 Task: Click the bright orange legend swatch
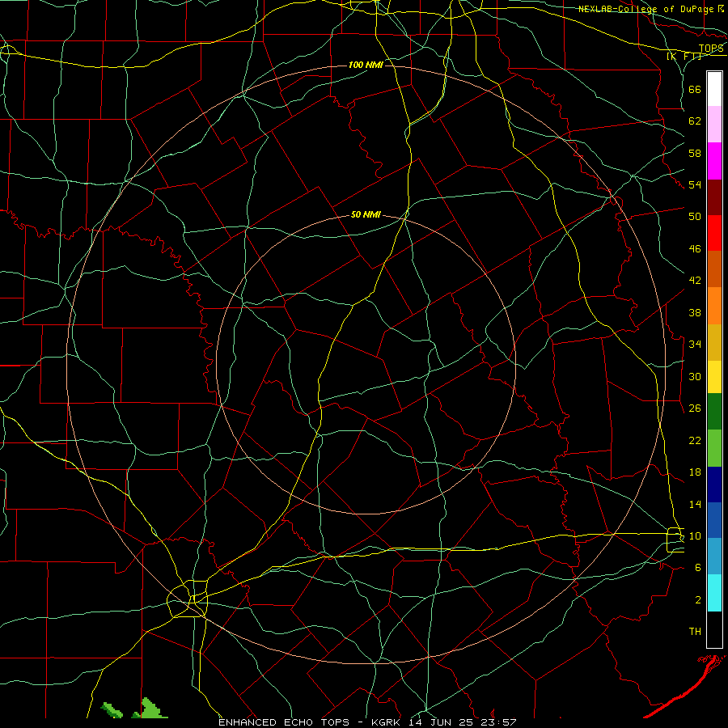click(x=714, y=306)
